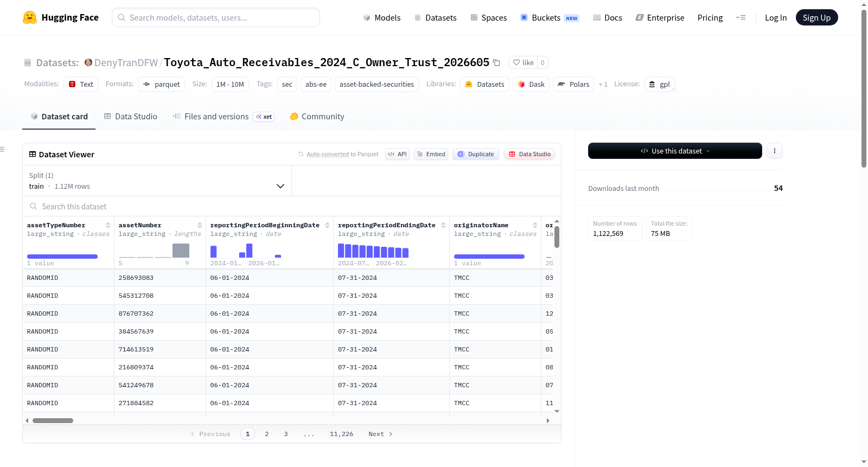
Task: Click the Duplicate button
Action: click(476, 154)
